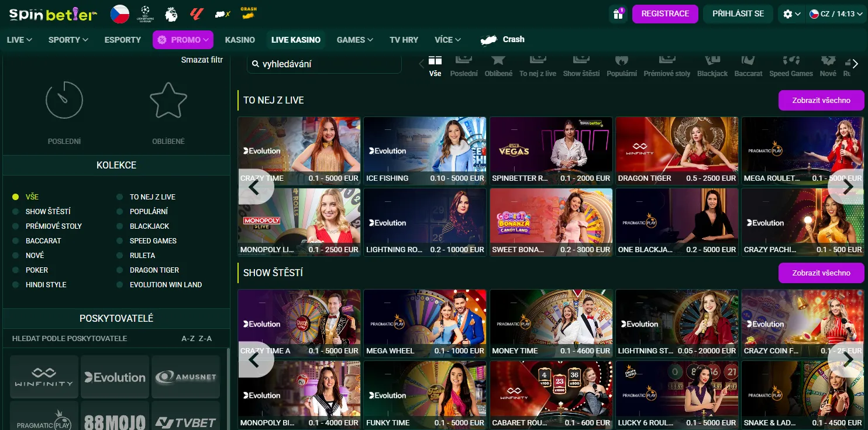868x430 pixels.
Task: Open the ESPORTY section
Action: tap(123, 40)
